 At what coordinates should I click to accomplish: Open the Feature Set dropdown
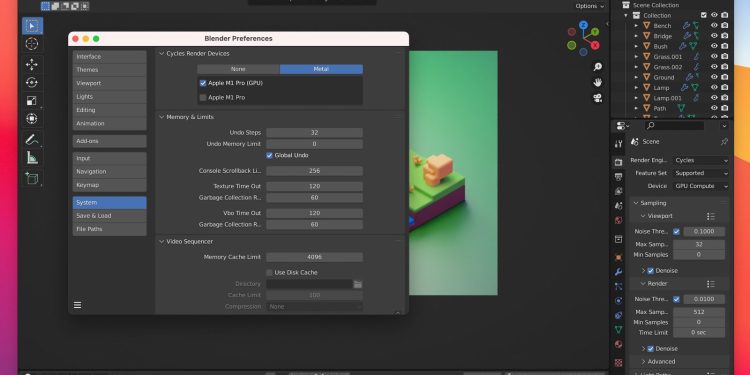701,173
